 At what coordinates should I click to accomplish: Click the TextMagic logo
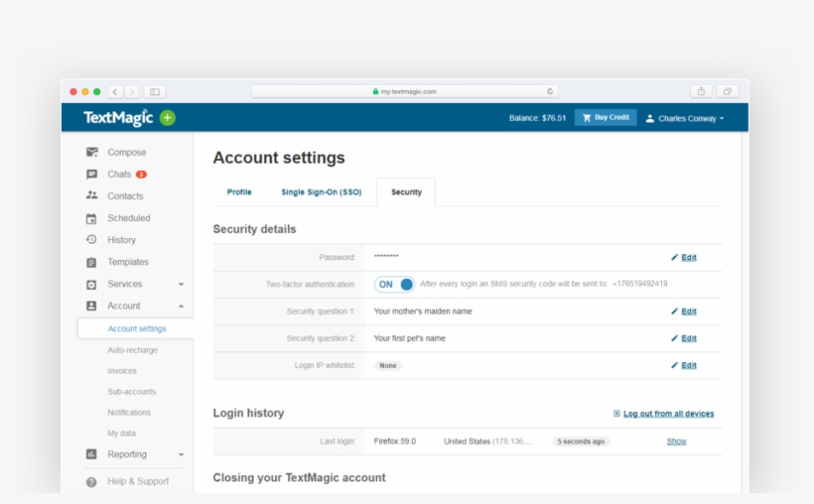click(118, 118)
